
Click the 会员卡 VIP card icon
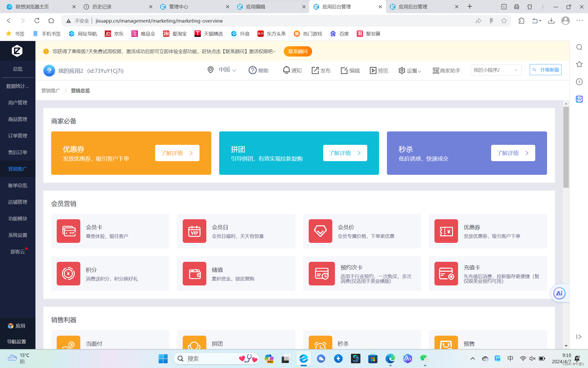pos(68,231)
